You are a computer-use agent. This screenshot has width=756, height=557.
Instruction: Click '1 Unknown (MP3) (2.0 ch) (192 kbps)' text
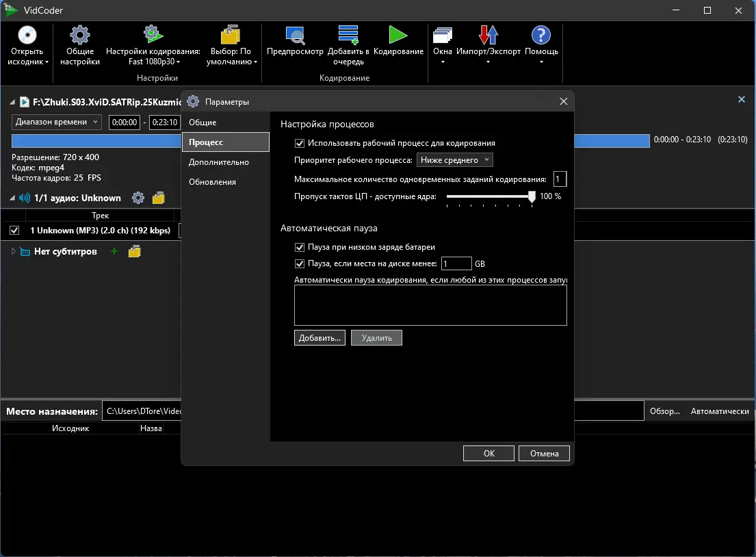tap(101, 231)
